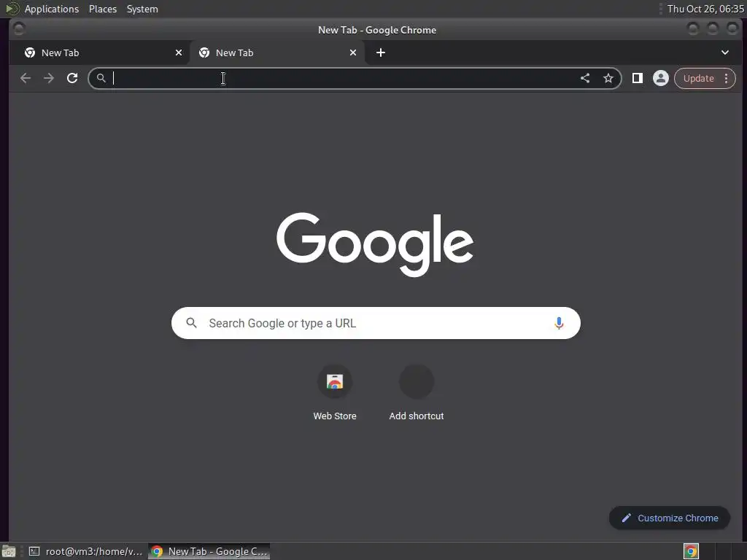This screenshot has height=560, width=747.
Task: Open the window menu button in title bar
Action: pos(19,29)
